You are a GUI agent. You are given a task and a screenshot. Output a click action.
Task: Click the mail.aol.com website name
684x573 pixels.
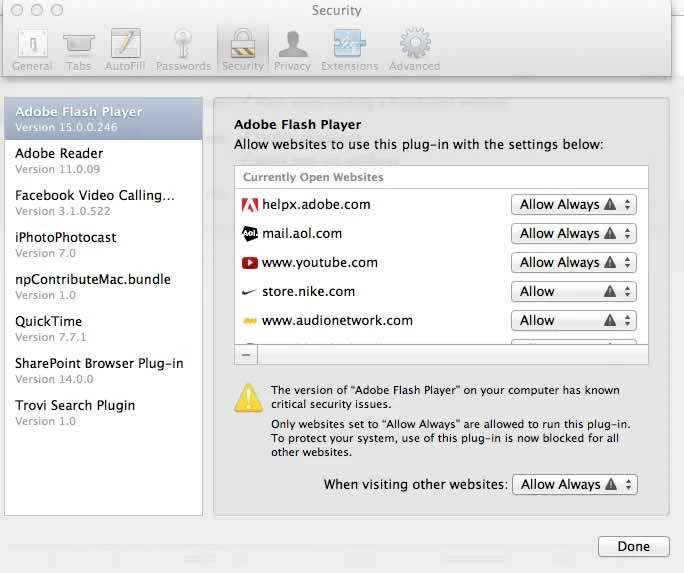[x=302, y=233]
